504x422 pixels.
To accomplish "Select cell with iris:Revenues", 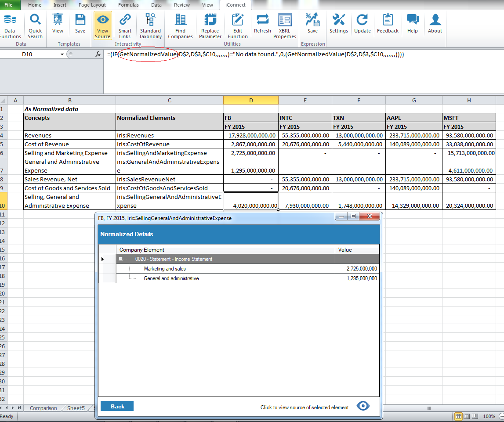I will point(170,135).
